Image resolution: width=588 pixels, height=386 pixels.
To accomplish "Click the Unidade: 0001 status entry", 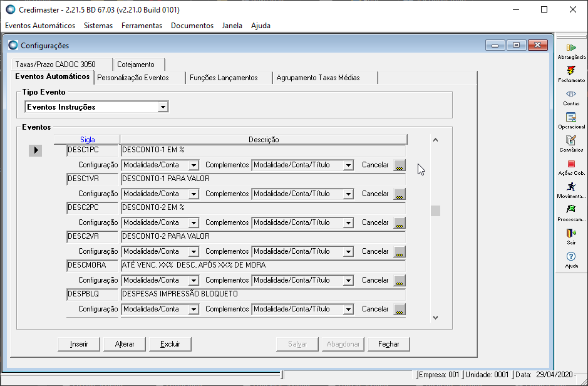I will 487,374.
